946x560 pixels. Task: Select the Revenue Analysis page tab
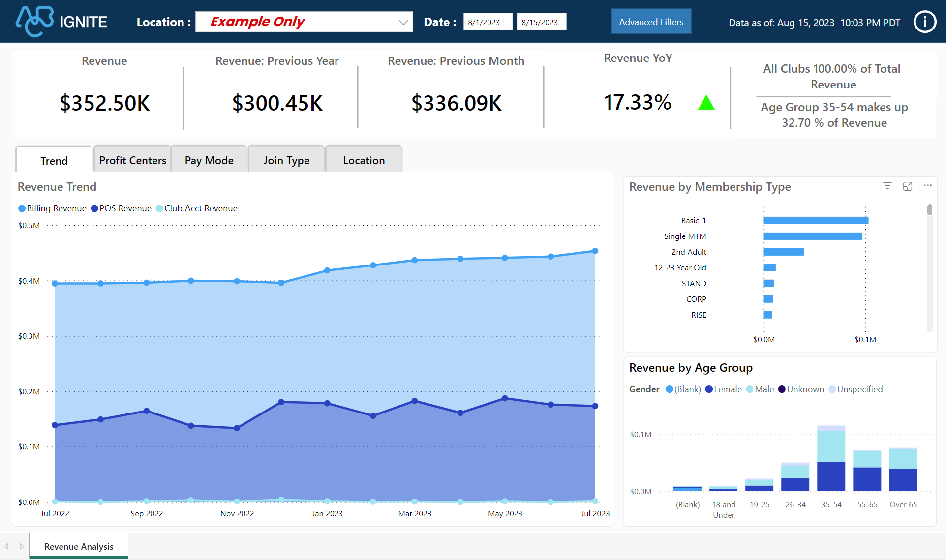click(79, 546)
